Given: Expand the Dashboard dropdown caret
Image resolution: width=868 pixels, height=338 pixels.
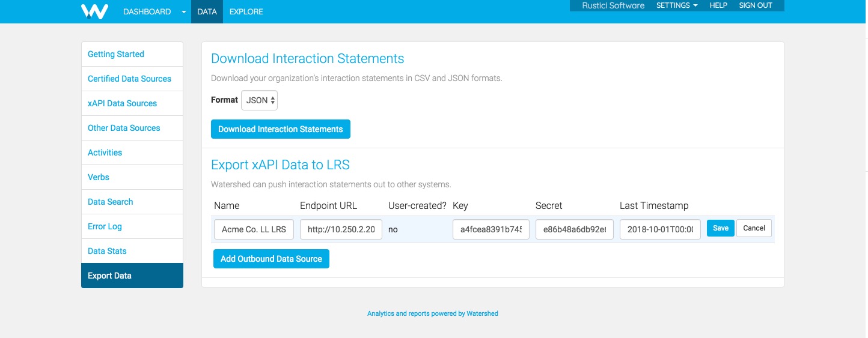Looking at the screenshot, I should (184, 12).
